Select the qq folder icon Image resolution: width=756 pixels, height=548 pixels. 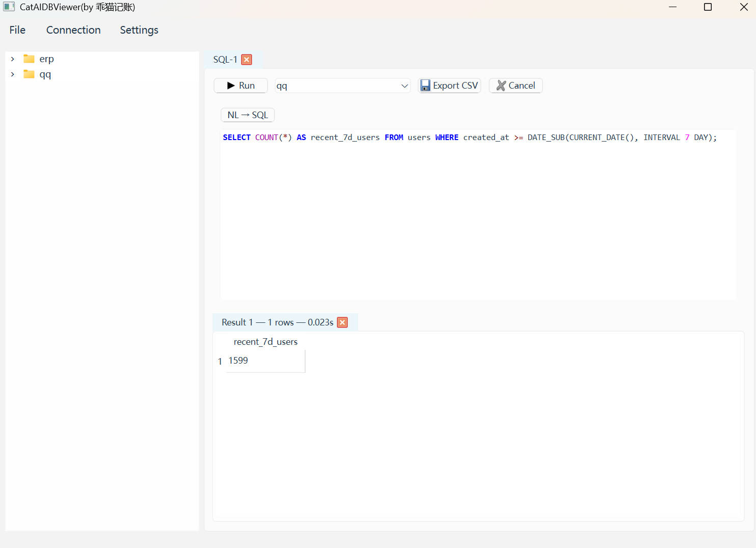point(29,74)
